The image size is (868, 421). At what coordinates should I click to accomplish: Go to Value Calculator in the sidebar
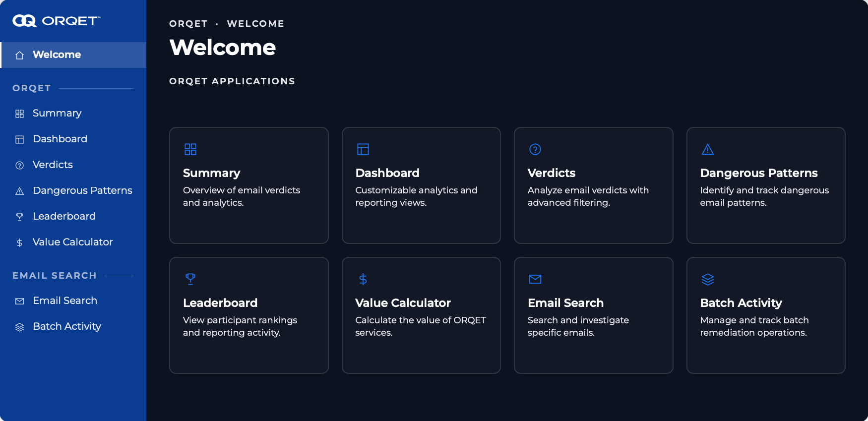tap(73, 242)
